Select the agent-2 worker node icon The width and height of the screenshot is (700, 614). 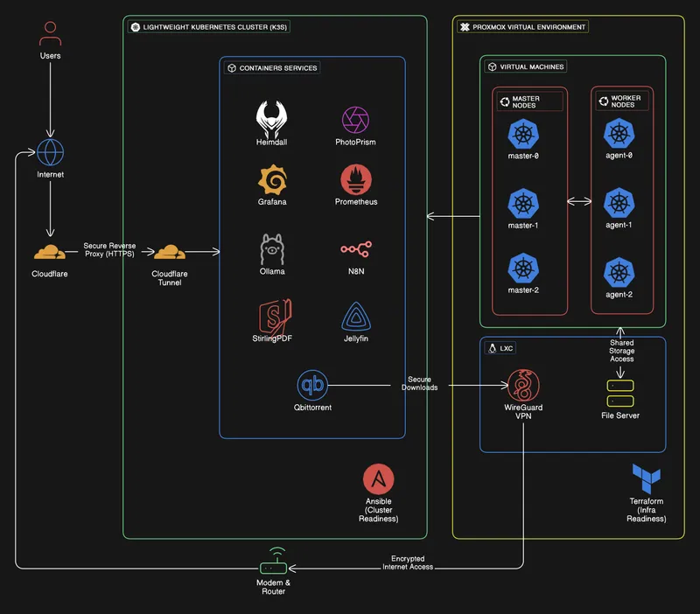tap(619, 272)
